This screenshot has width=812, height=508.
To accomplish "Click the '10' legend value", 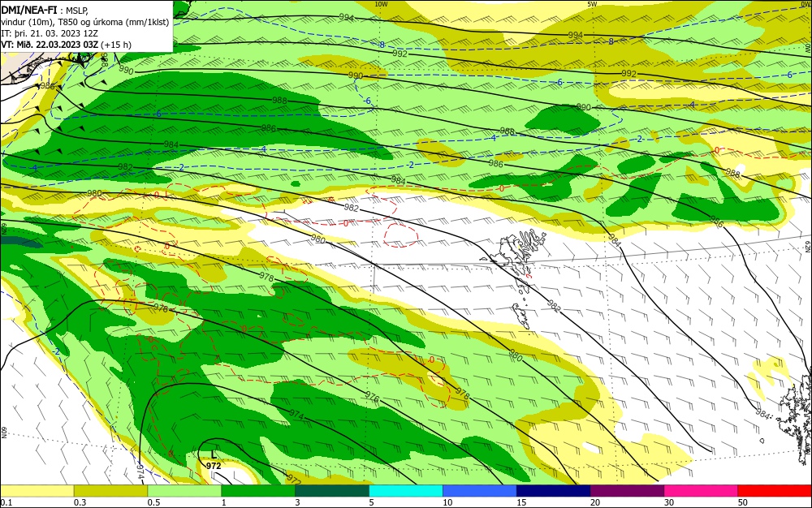I will [447, 502].
